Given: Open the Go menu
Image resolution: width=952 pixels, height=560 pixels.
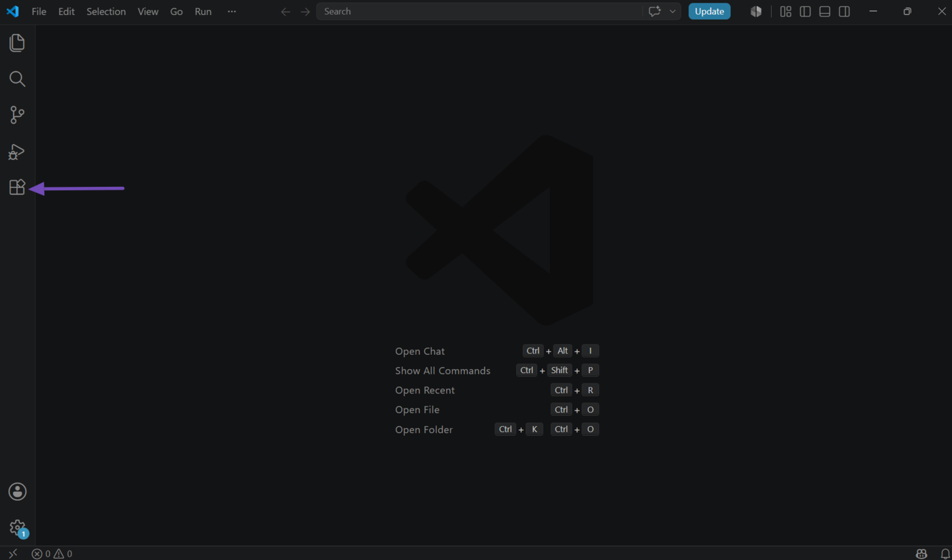Looking at the screenshot, I should (176, 12).
